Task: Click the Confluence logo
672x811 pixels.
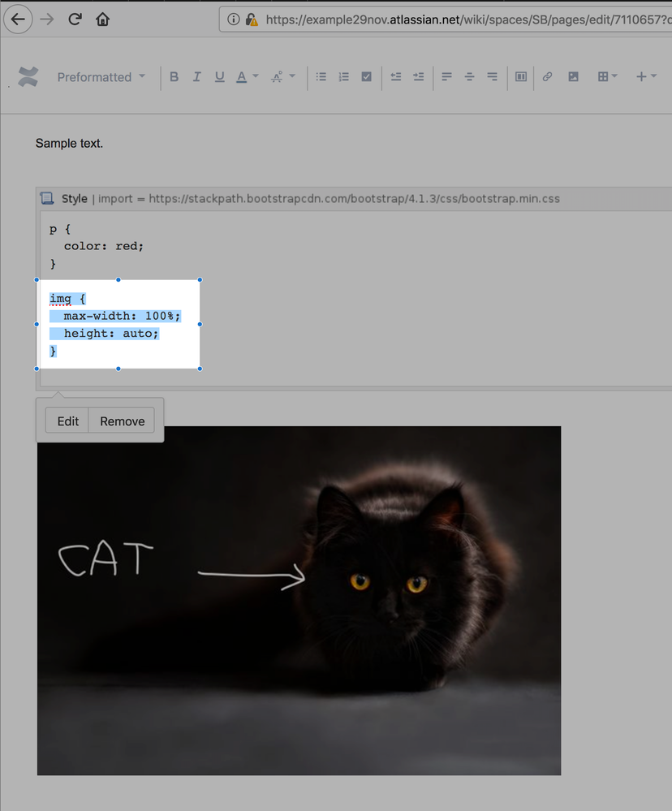Action: [28, 77]
